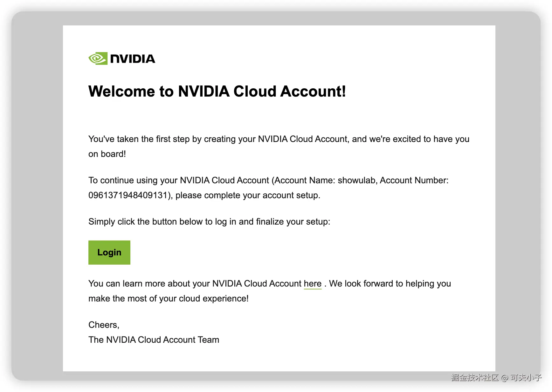Click the 'Cheers,' sign-off line
This screenshot has height=392, width=552.
click(104, 325)
